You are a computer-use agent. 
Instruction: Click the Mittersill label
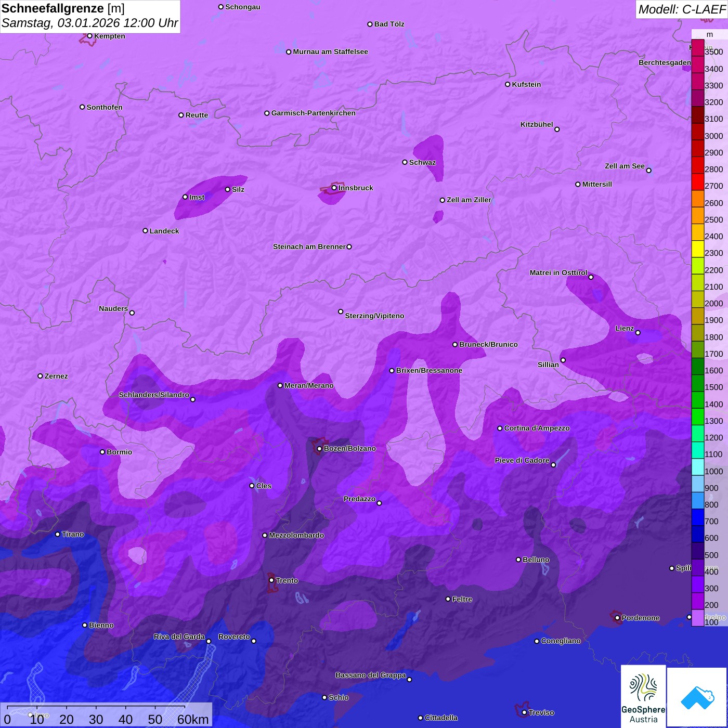(x=597, y=184)
